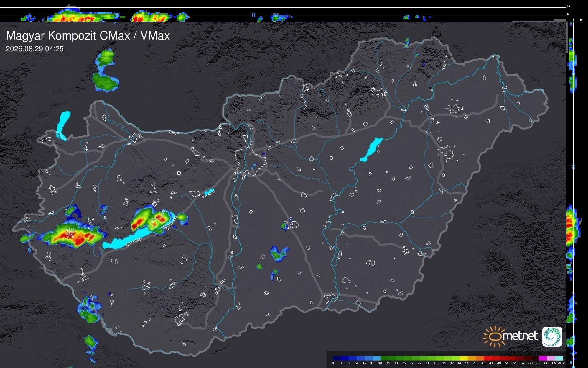Pick the dark navy 0 dBZ swatch
The width and height of the screenshot is (588, 368).
pyautogui.click(x=337, y=358)
